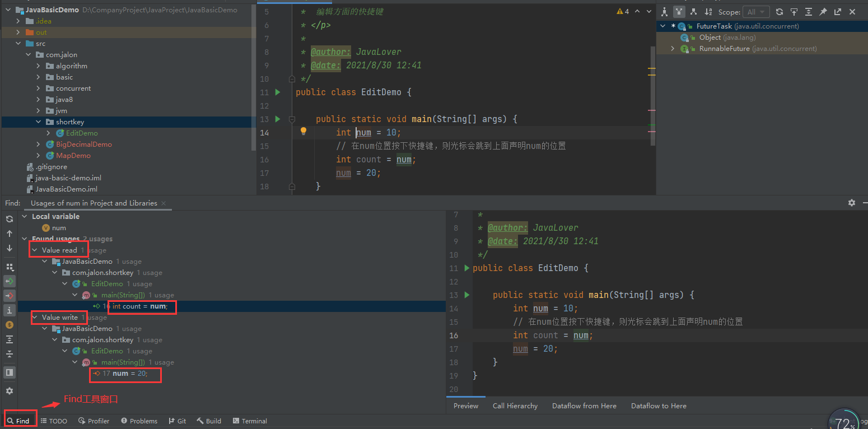Pin the hierarchy tab
The height and width of the screenshot is (429, 868).
coord(823,12)
